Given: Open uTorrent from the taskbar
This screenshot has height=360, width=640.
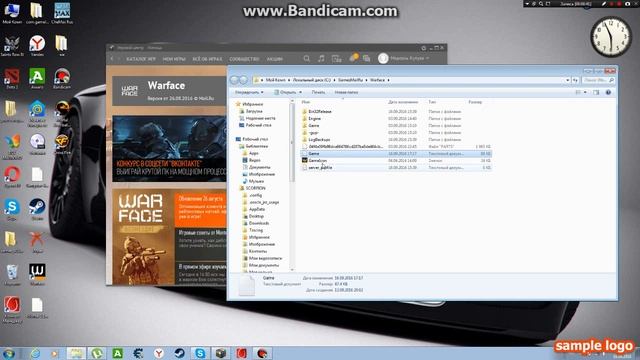Looking at the screenshot, I should 97,353.
